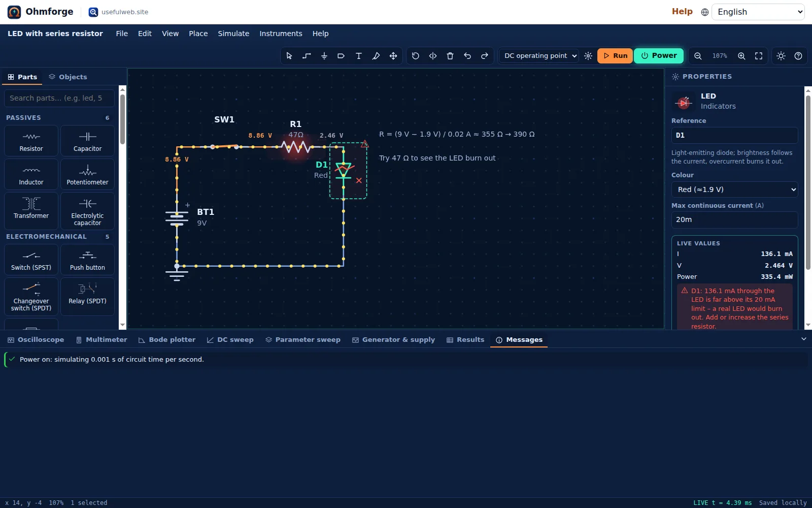The width and height of the screenshot is (812, 508).
Task: Toggle the light/dark theme
Action: click(x=781, y=56)
